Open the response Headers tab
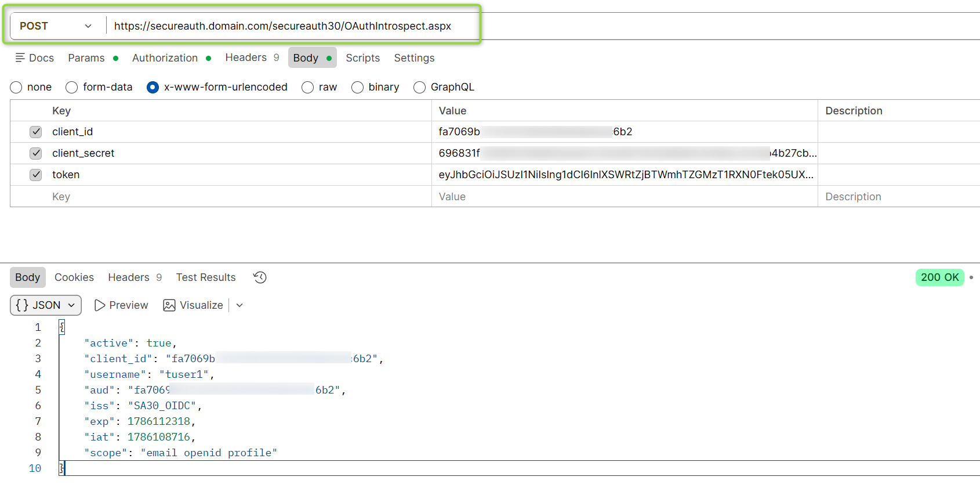Screen dimensions: 980x491 pyautogui.click(x=135, y=277)
